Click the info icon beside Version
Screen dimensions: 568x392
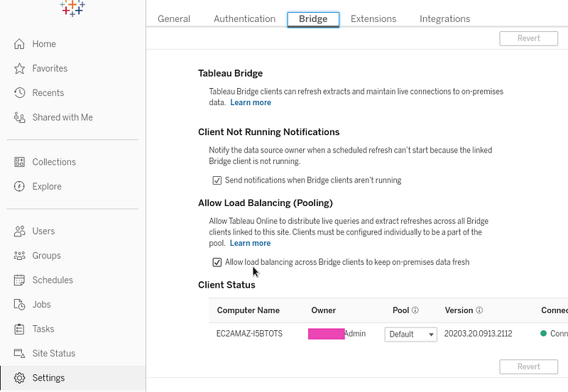[479, 310]
